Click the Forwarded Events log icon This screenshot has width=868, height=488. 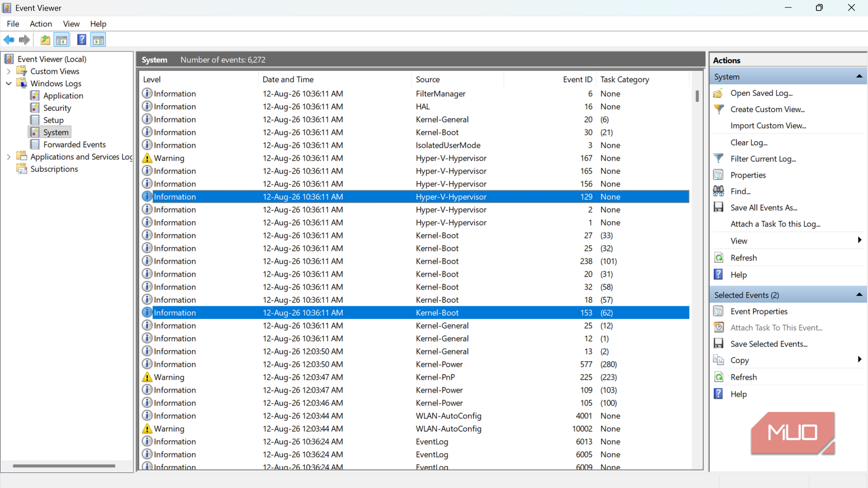tap(35, 144)
